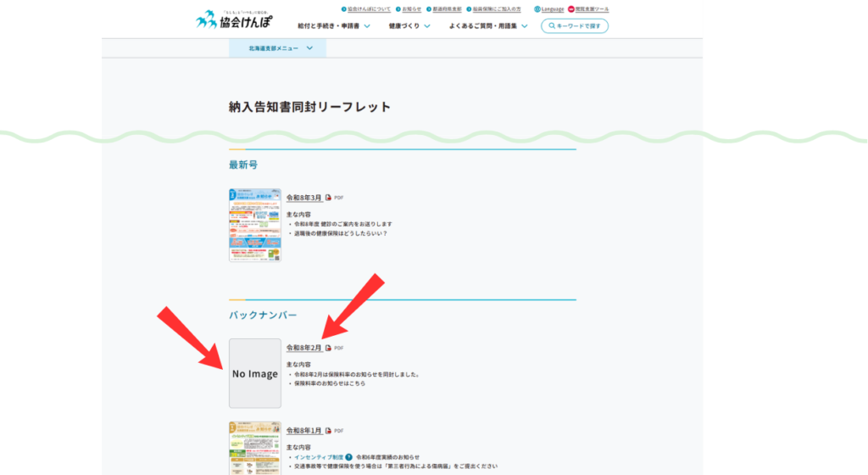Open the 令和8年1月 leaflet thumbnail

pyautogui.click(x=255, y=448)
